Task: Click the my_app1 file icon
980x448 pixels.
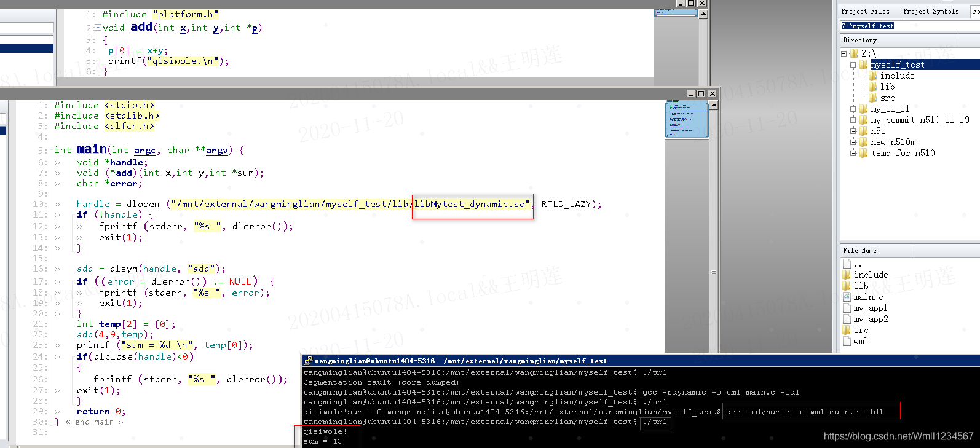Action: [x=847, y=308]
